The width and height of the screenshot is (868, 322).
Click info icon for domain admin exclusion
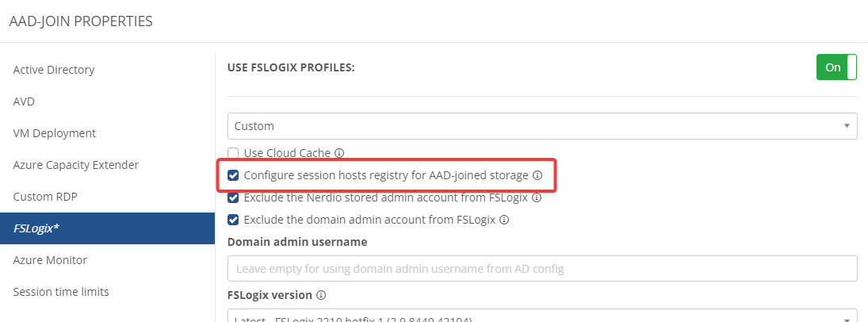coord(504,220)
